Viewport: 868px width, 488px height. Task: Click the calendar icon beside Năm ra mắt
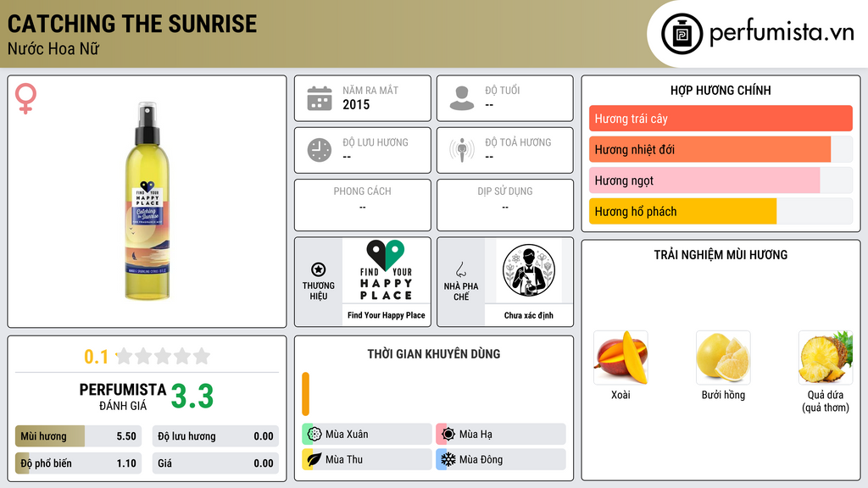(x=320, y=98)
